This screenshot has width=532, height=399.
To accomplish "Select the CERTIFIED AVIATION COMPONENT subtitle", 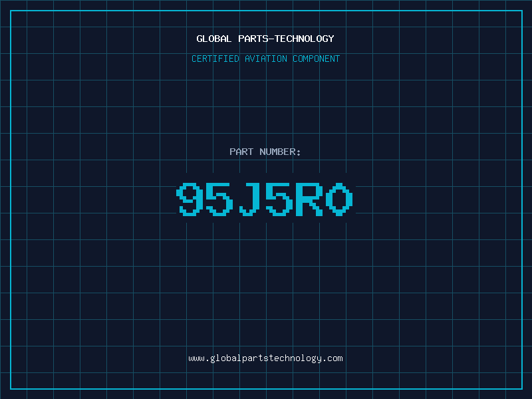I will 265,59.
